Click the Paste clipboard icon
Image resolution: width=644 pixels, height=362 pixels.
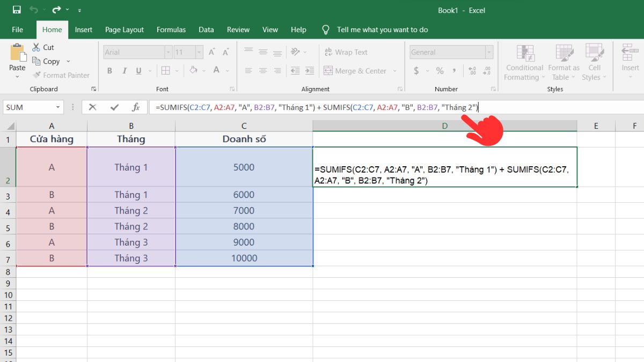pos(17,54)
